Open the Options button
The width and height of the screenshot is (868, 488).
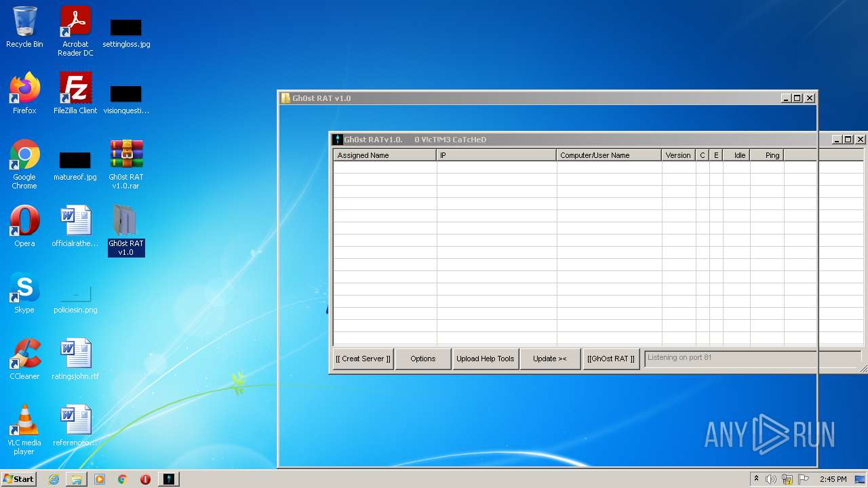[x=423, y=359]
